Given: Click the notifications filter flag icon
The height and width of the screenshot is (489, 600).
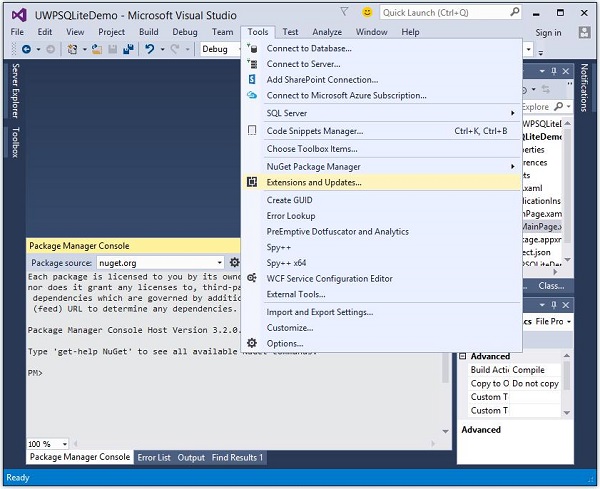Looking at the screenshot, I should [x=345, y=13].
